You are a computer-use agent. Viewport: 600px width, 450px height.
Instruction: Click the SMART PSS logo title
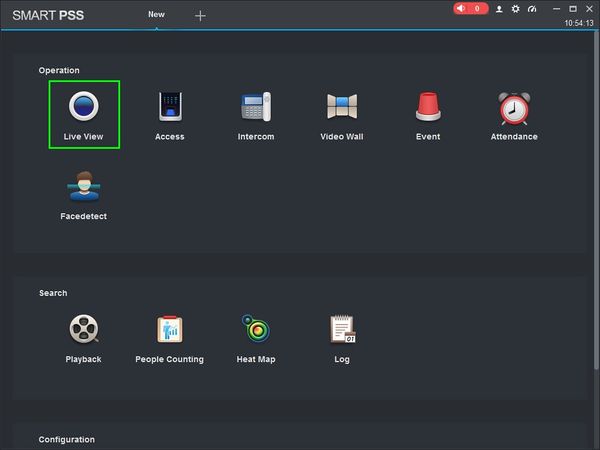pyautogui.click(x=48, y=15)
